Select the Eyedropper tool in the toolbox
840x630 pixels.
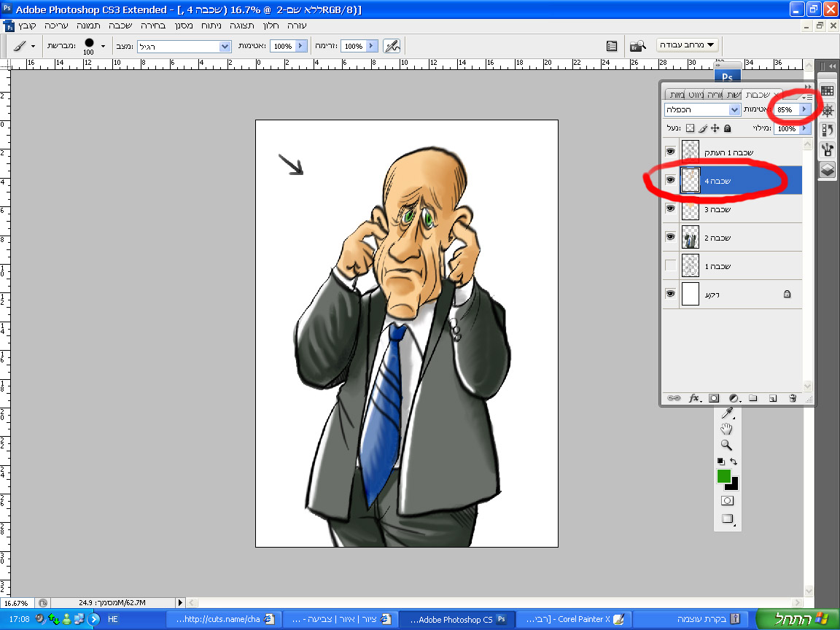(x=727, y=413)
